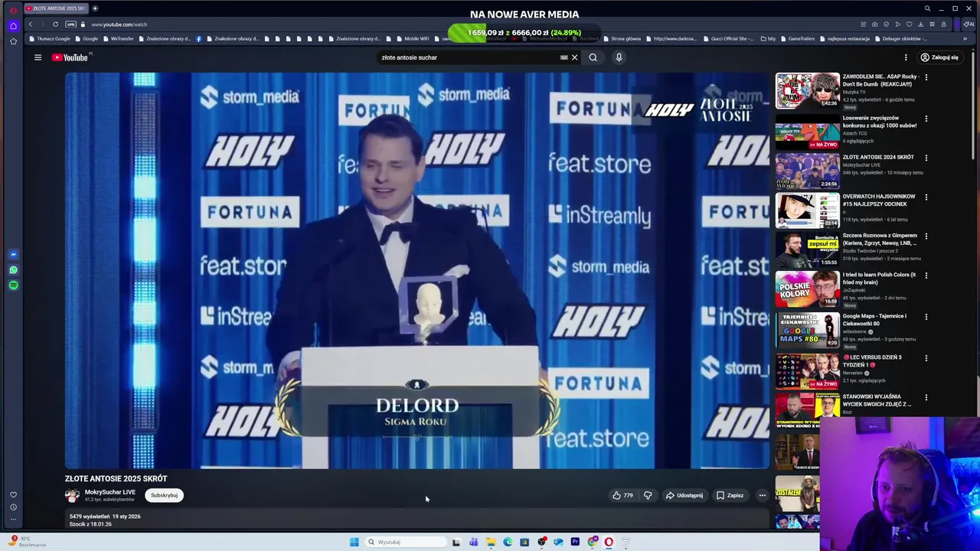Open Messenger in the Opera sidebar

pyautogui.click(x=13, y=254)
